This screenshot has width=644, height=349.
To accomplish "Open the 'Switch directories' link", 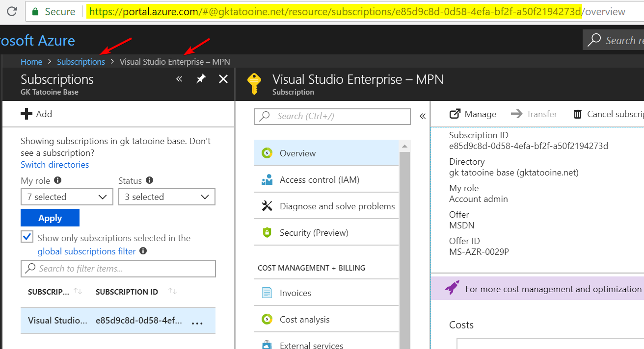I will [54, 164].
